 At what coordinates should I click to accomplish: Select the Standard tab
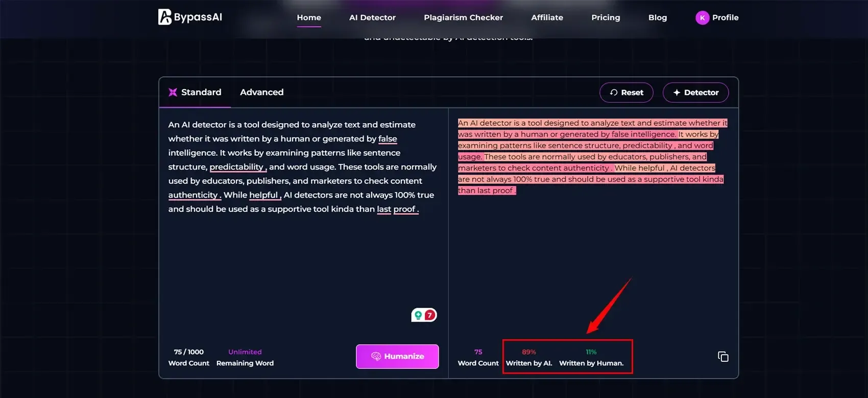(201, 92)
